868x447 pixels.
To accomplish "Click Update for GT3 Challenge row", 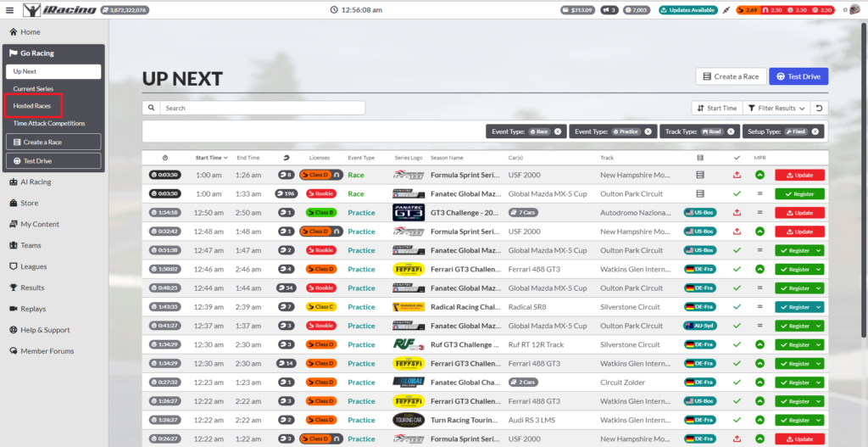I will [x=799, y=213].
